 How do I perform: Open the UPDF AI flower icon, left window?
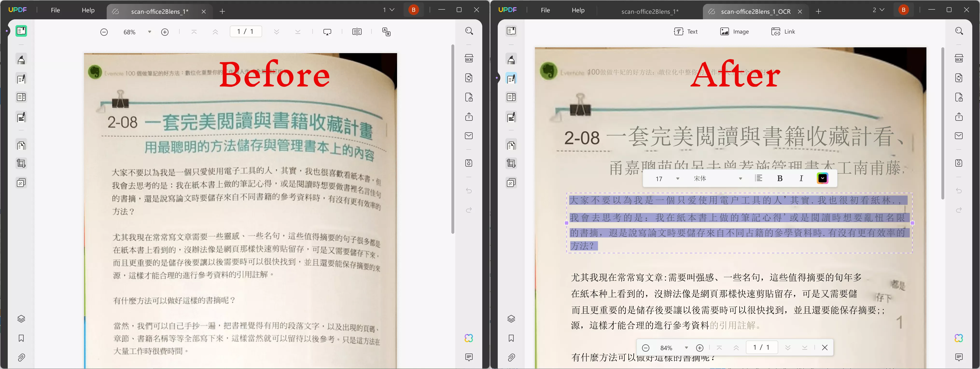pos(469,338)
